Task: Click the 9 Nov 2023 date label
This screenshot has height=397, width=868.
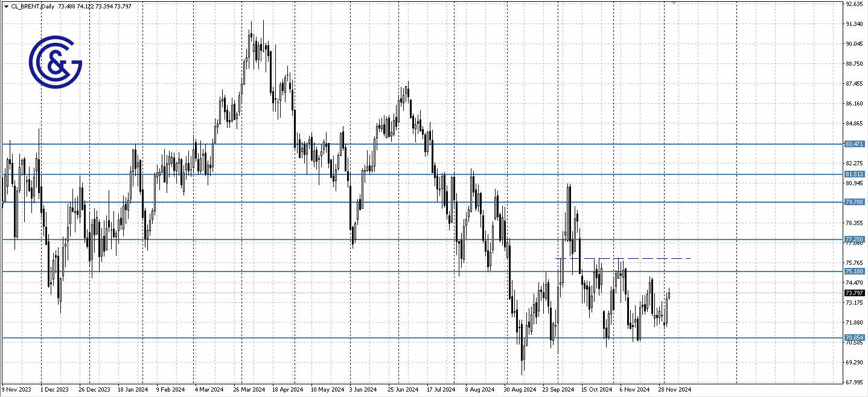Action: [16, 390]
